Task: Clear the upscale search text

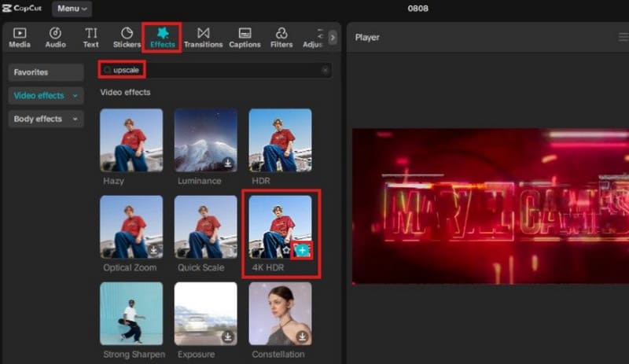Action: pyautogui.click(x=325, y=71)
